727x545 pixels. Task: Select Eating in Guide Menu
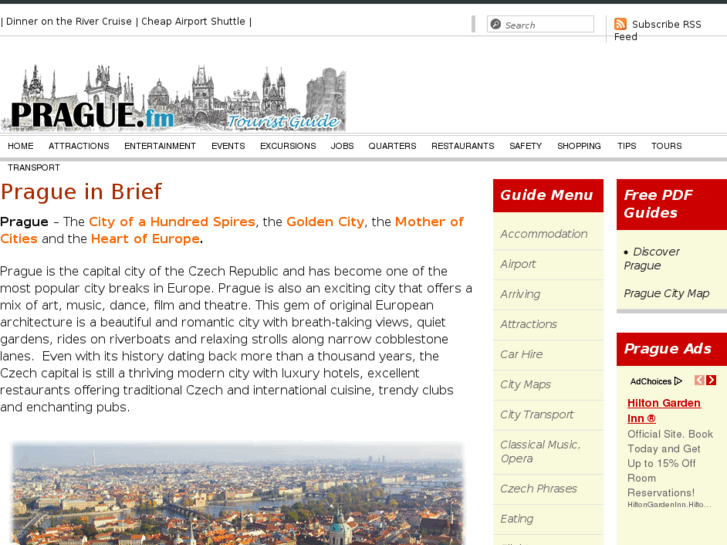[517, 519]
